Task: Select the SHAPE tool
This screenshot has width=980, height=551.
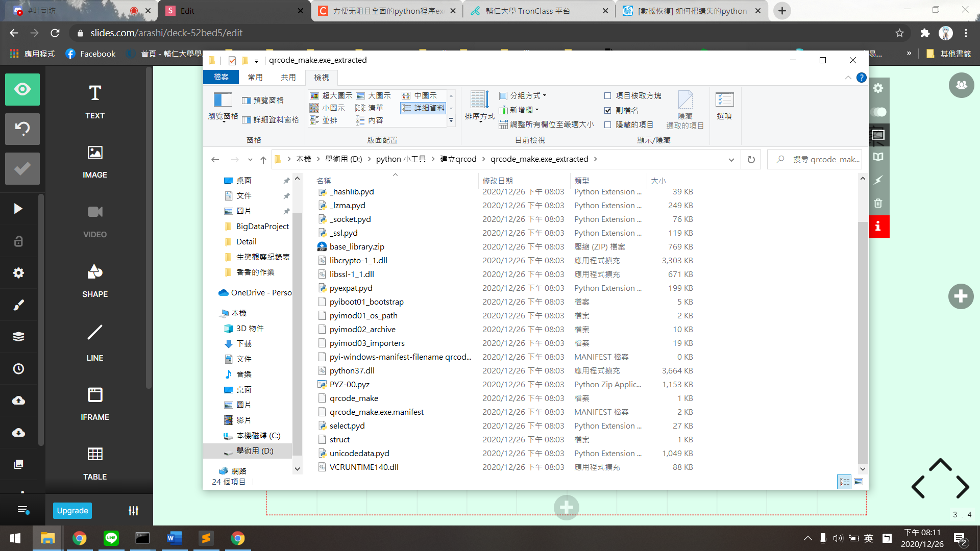Action: 95,280
